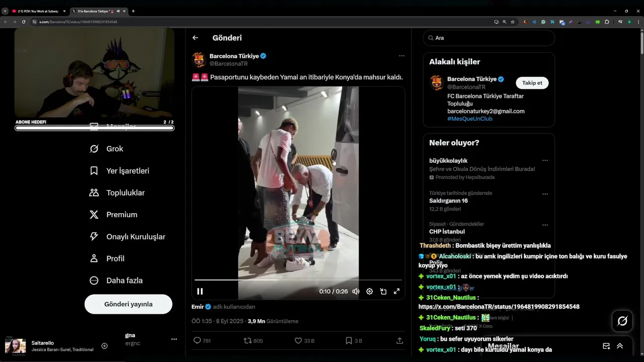Open a new browser tab
The width and height of the screenshot is (644, 362).
click(133, 11)
